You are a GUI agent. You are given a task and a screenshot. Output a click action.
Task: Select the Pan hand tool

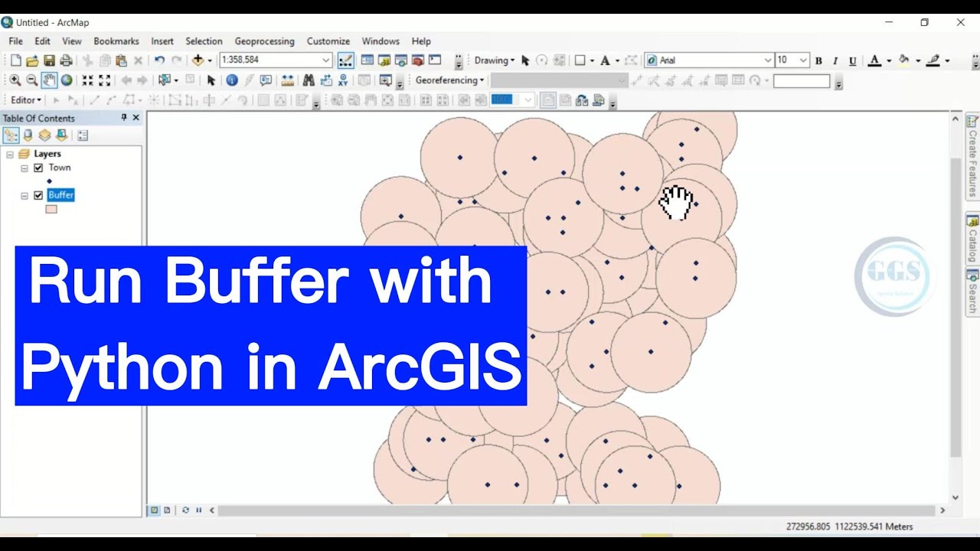(49, 80)
